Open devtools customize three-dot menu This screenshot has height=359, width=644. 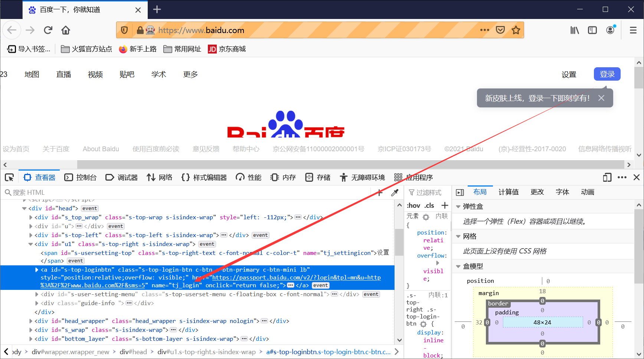point(622,178)
